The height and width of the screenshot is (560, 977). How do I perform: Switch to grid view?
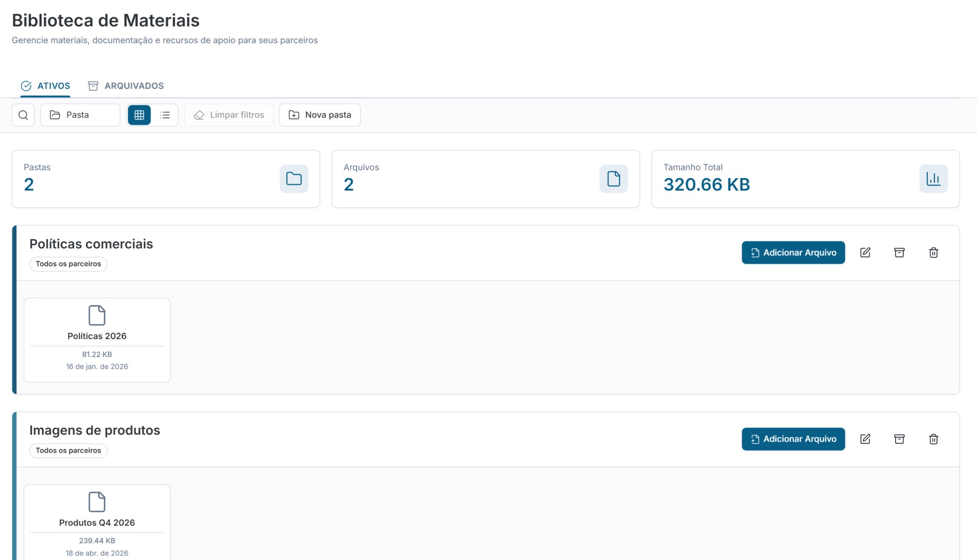[x=139, y=115]
